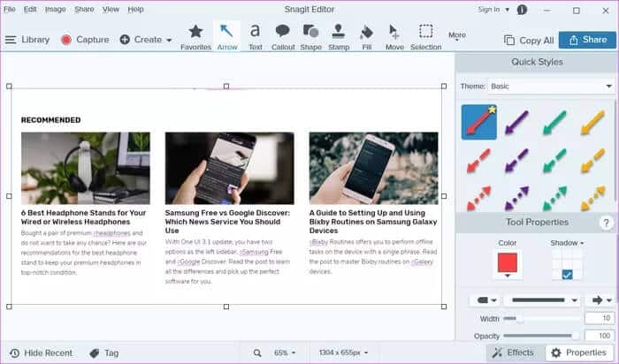Open the 65% zoom dropdown
619x364 pixels.
[285, 353]
